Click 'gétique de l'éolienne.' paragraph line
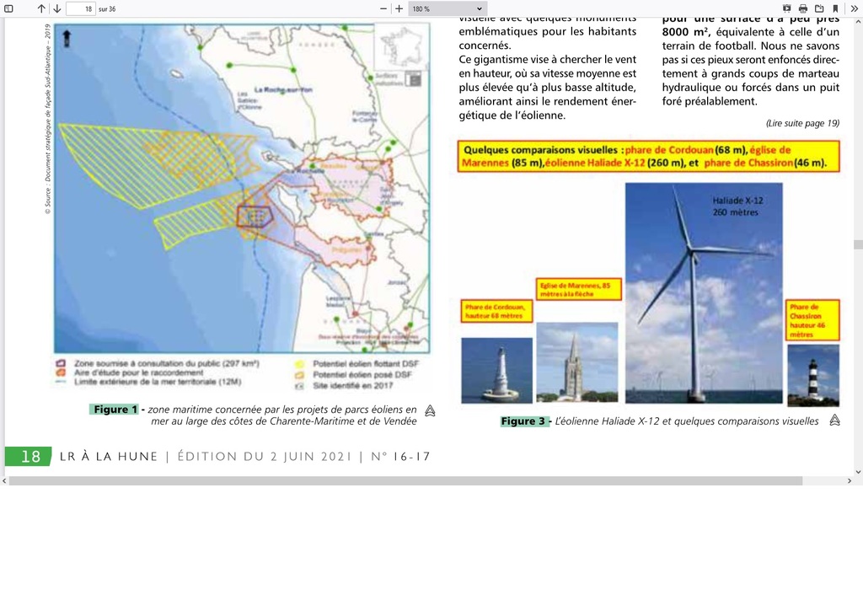 (512, 115)
